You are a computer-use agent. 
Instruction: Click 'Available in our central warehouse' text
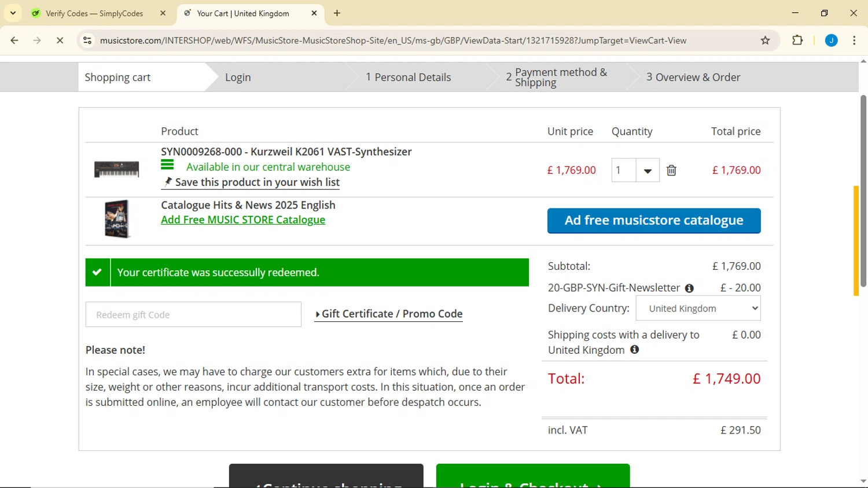[x=268, y=167]
